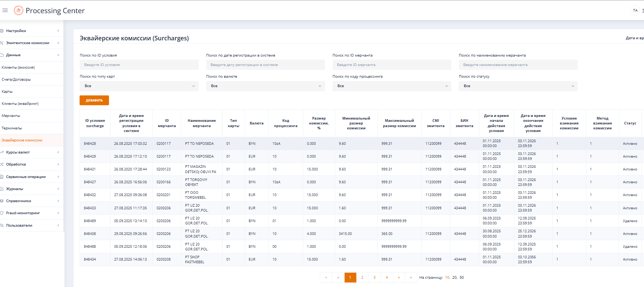Click the hamburger menu icon
Image resolution: width=644 pixels, height=287 pixels.
click(5, 10)
